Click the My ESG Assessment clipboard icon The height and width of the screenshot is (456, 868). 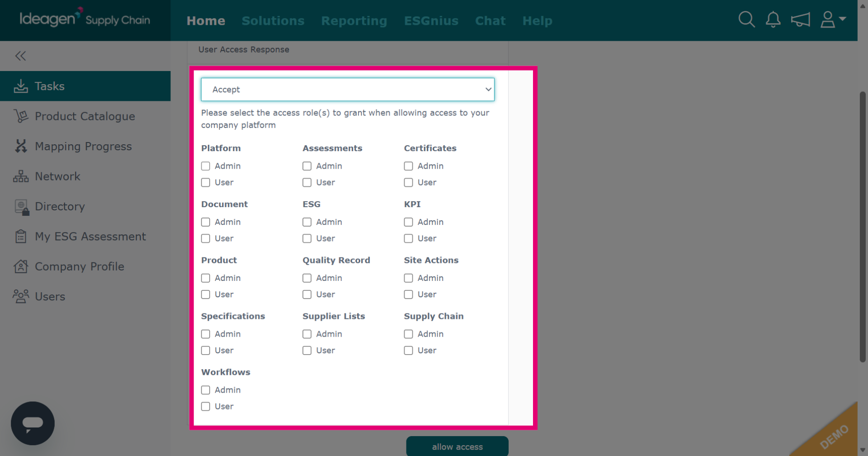pos(21,237)
